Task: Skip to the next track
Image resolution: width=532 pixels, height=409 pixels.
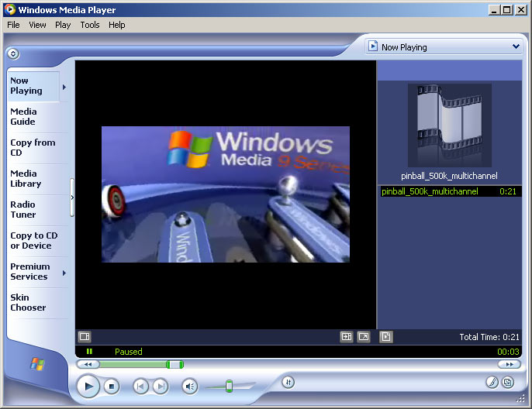Action: pos(161,387)
